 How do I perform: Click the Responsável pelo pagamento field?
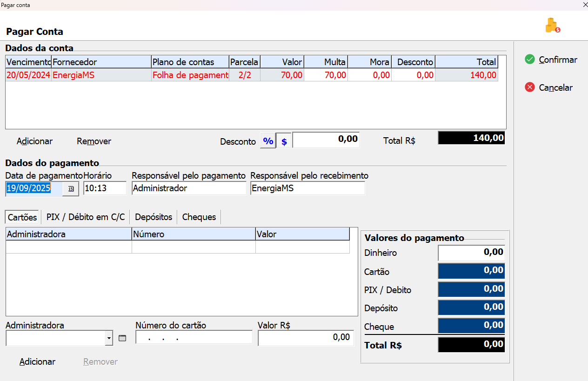click(189, 188)
